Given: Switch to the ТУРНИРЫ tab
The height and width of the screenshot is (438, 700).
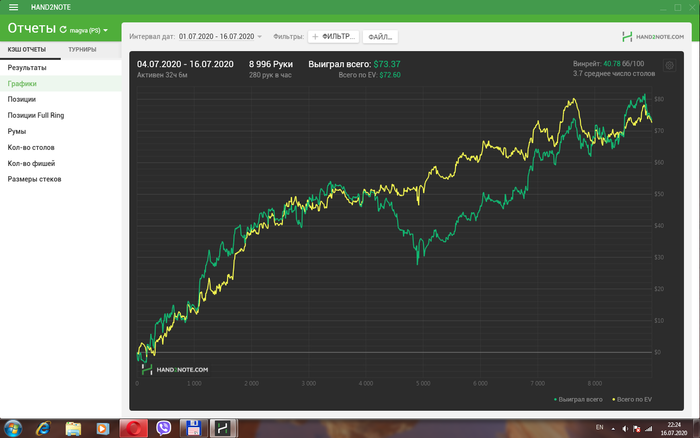Looking at the screenshot, I should click(82, 50).
